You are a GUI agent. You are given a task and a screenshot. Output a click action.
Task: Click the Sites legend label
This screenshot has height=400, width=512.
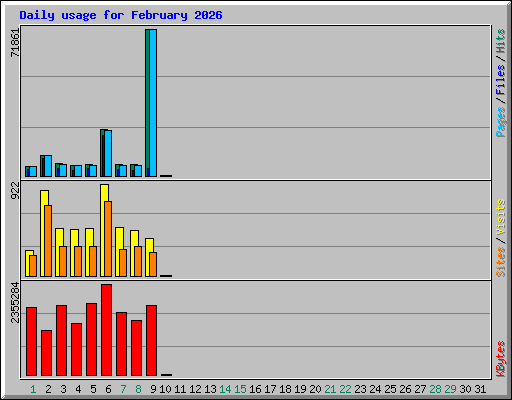point(500,262)
